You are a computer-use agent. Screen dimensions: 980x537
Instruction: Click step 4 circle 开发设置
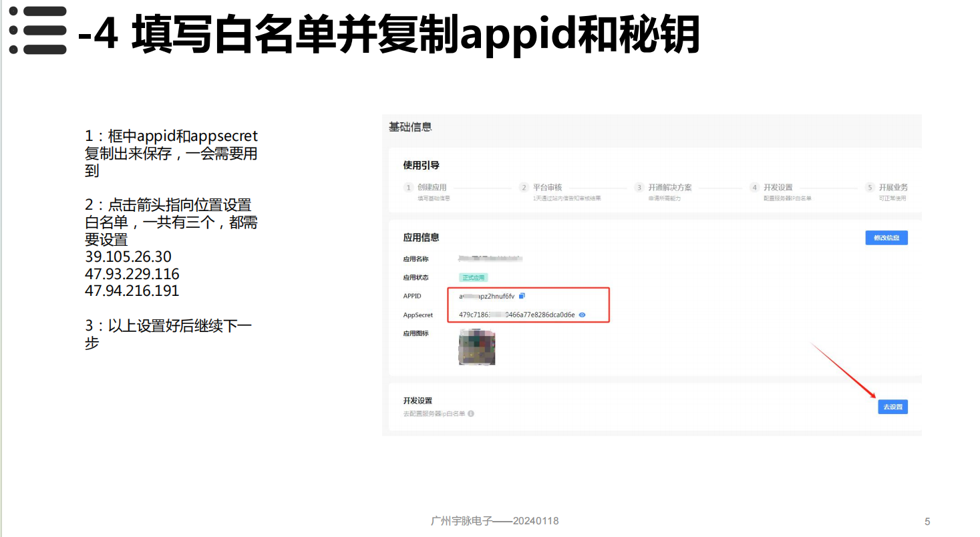pos(755,188)
